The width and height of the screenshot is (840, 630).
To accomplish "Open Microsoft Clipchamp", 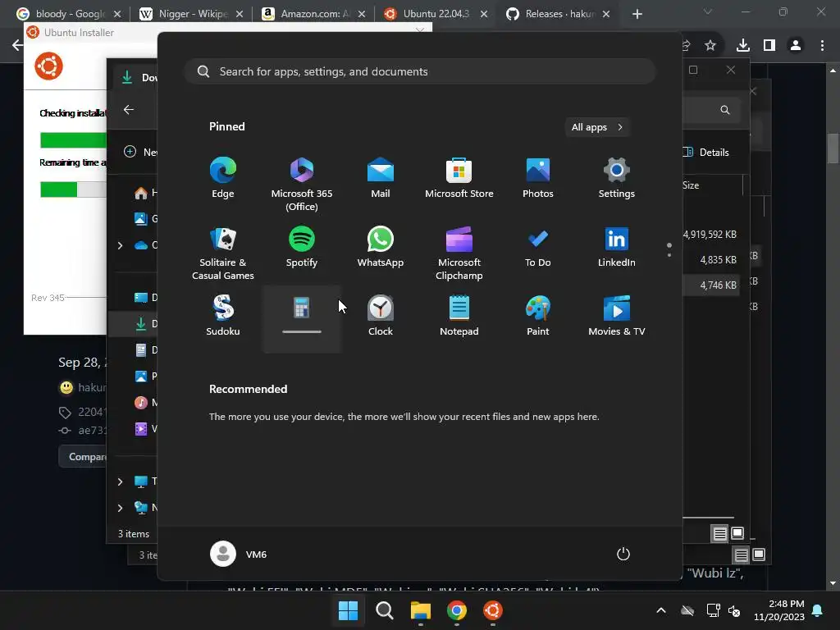I will 459,254.
